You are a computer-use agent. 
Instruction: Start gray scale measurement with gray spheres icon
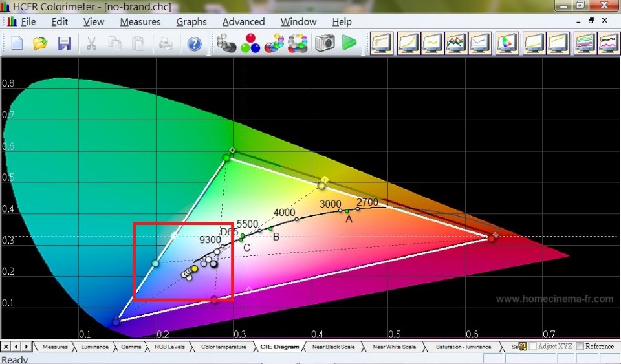pos(226,43)
